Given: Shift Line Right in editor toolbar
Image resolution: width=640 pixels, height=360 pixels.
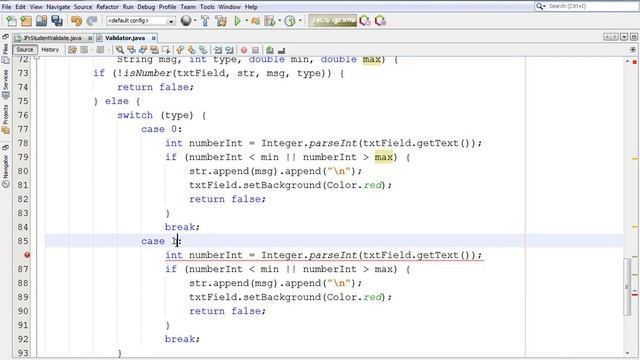Looking at the screenshot, I should coord(229,50).
